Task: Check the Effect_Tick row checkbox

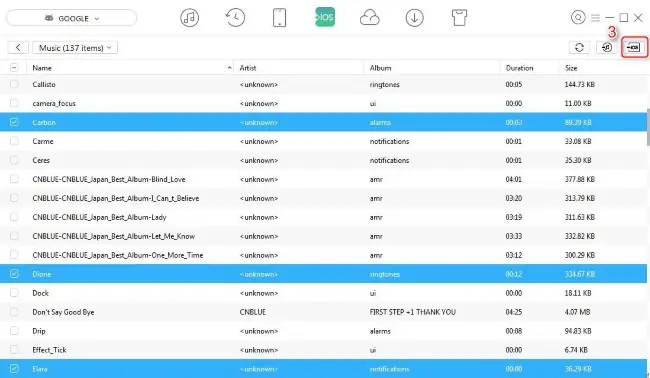Action: pyautogui.click(x=14, y=350)
